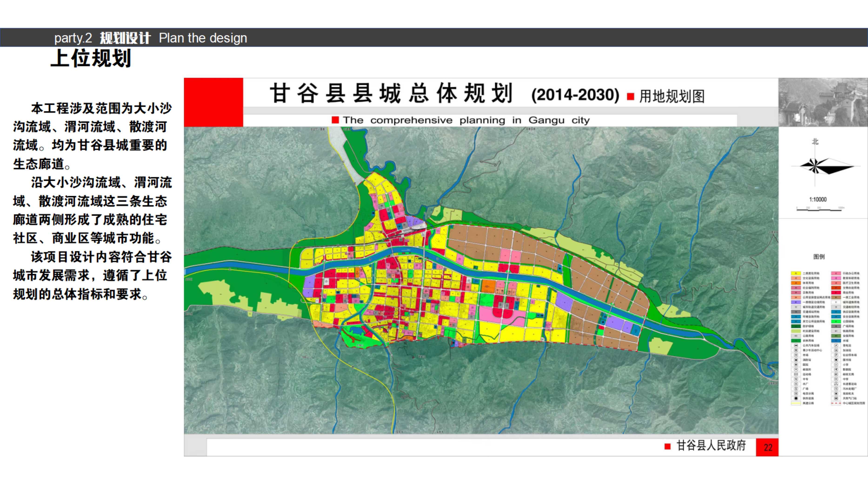Click 'Plan the design' in header bar
Viewport: 868px width, 488px height.
203,38
